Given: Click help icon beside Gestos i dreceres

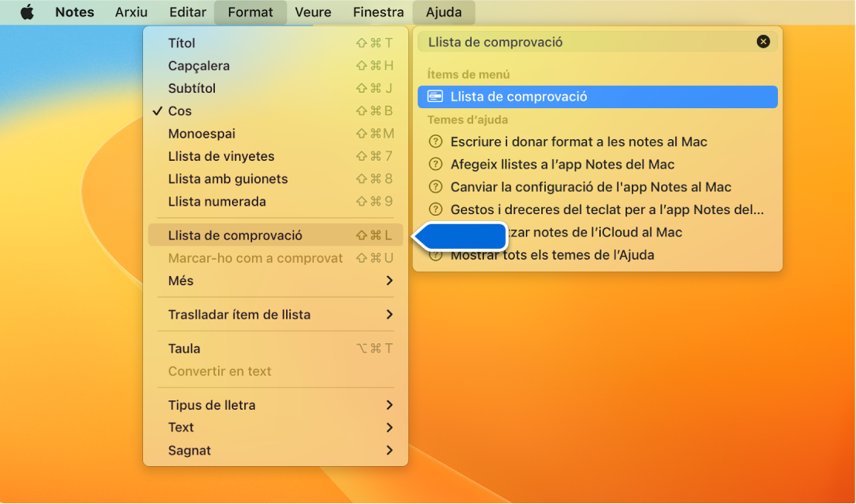Looking at the screenshot, I should tap(435, 209).
